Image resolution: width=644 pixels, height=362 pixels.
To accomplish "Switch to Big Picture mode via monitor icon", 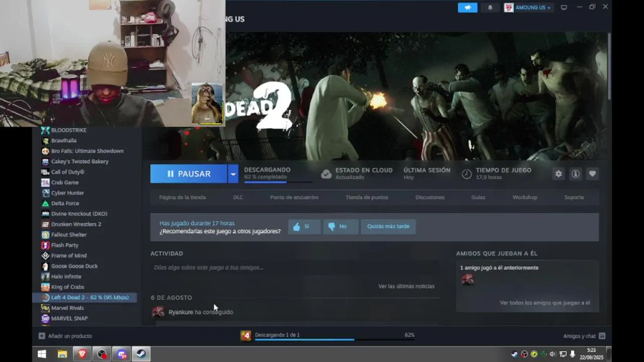I will pos(564,8).
